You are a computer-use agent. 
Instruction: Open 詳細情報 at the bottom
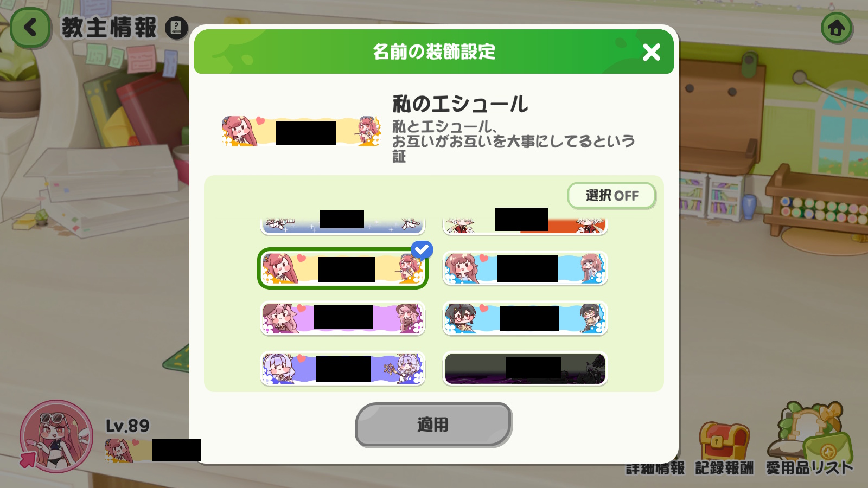click(655, 468)
